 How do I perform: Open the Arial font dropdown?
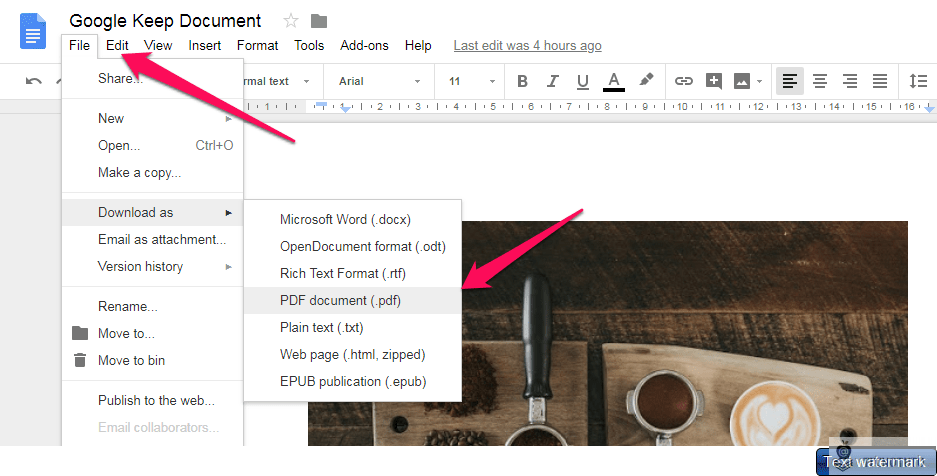379,81
